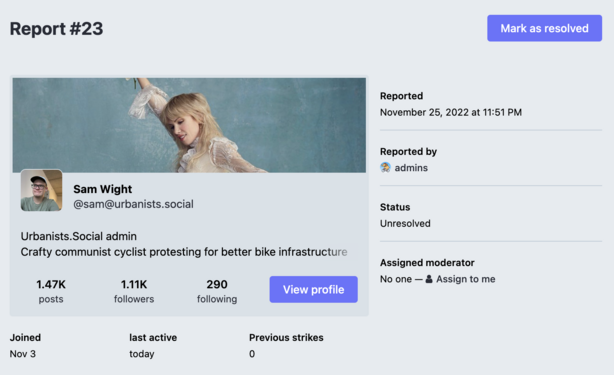Click the last active today value
The height and width of the screenshot is (375, 614).
pyautogui.click(x=142, y=354)
